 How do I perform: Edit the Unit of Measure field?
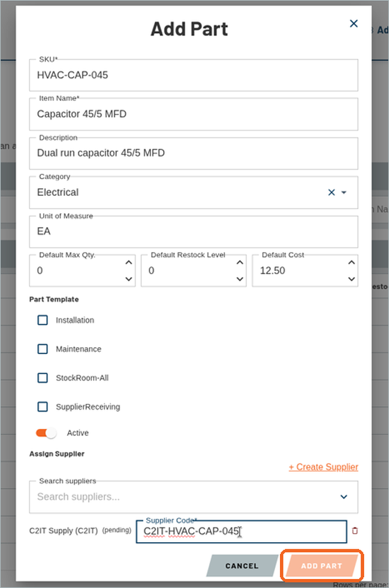point(194,231)
